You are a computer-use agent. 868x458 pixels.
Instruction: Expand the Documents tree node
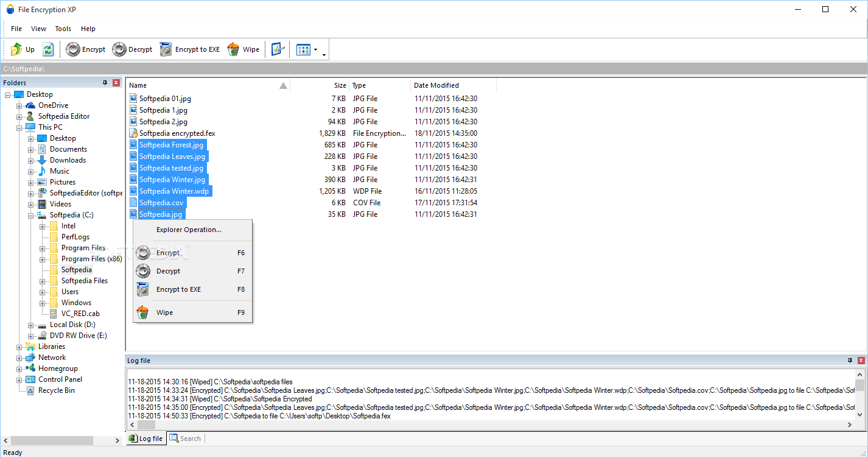(x=30, y=149)
